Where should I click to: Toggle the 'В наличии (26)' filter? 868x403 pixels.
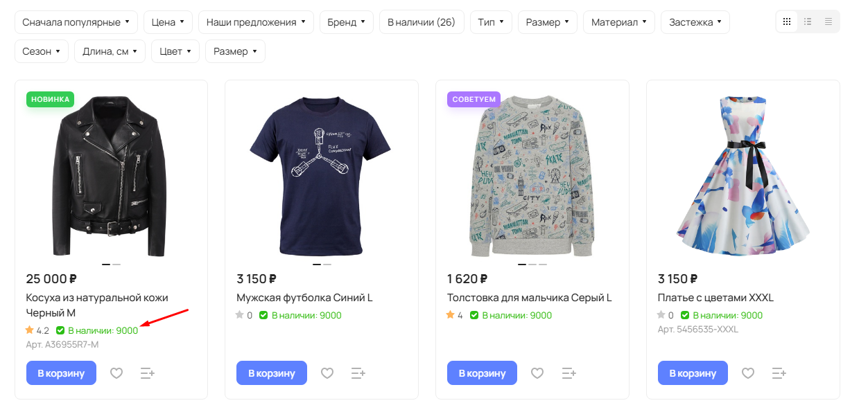422,22
